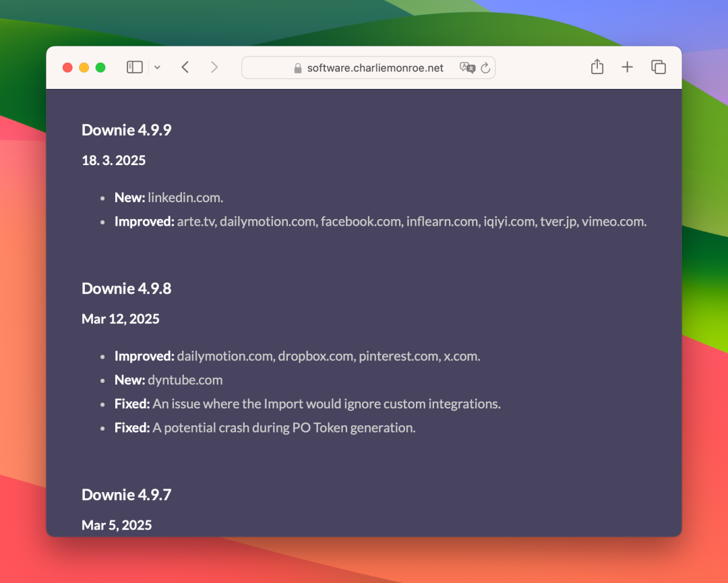The height and width of the screenshot is (583, 728).
Task: Make the Safari window full screen
Action: pyautogui.click(x=100, y=68)
